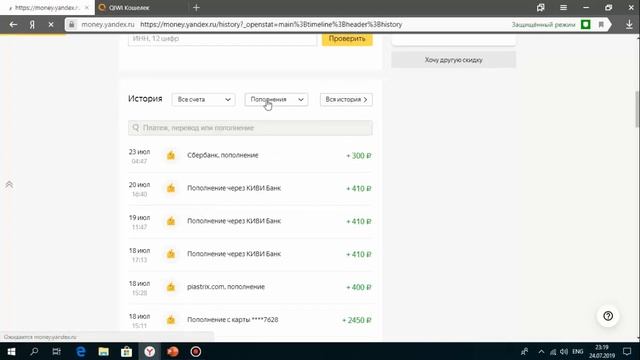Open 20 июл Пополнение через КИВИ Банк

click(x=250, y=188)
